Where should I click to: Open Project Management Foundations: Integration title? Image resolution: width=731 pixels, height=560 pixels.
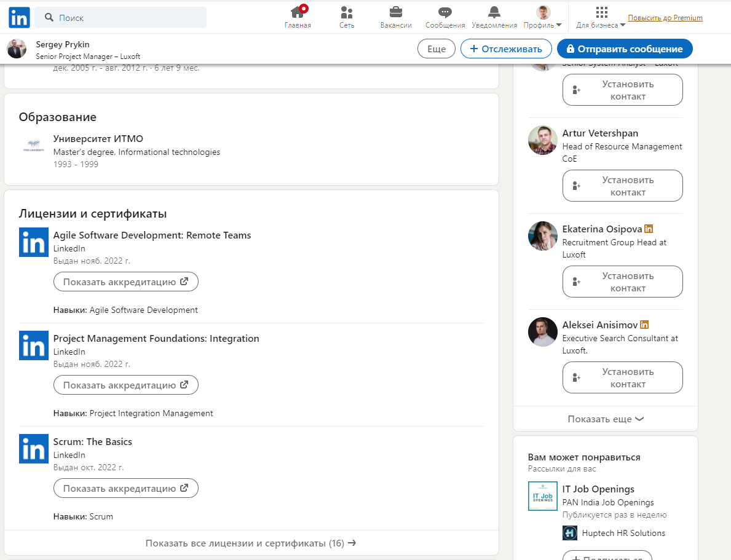[156, 339]
